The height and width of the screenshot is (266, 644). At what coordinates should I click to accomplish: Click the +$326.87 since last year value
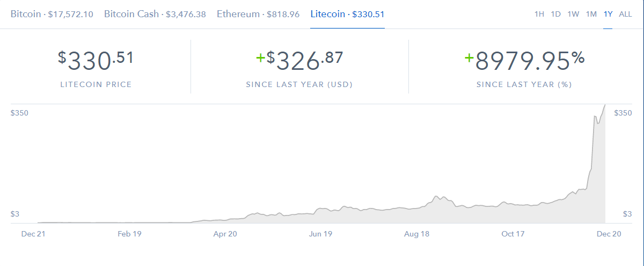(299, 61)
